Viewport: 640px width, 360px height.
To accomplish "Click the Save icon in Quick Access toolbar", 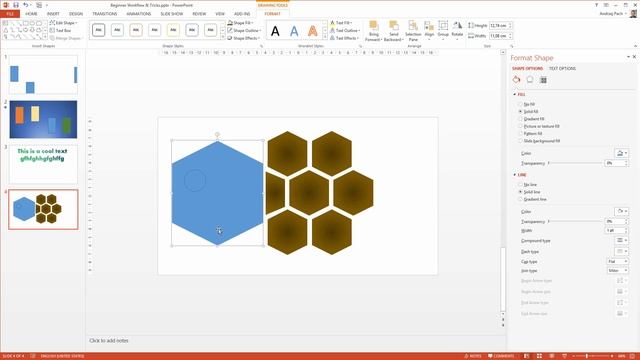I will coord(16,5).
